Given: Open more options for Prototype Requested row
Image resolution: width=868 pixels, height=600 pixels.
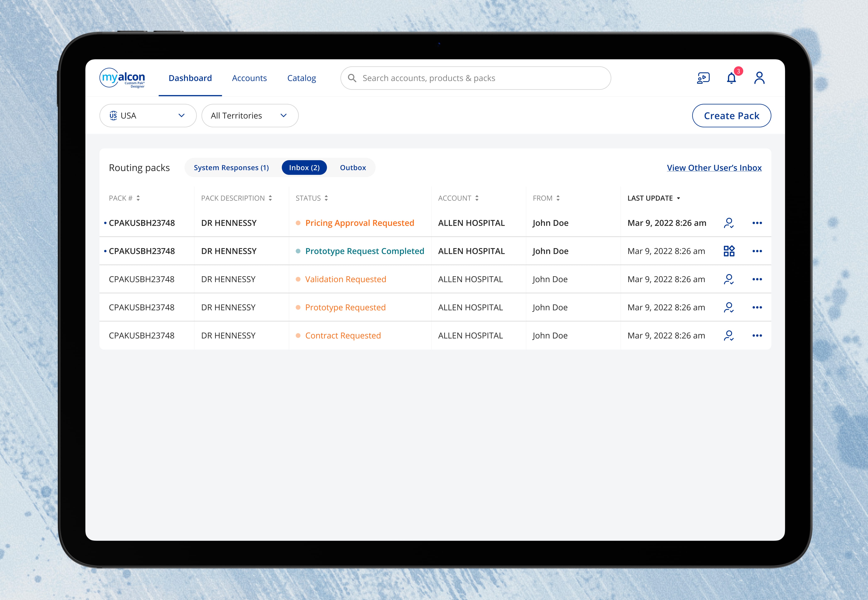Looking at the screenshot, I should 757,307.
